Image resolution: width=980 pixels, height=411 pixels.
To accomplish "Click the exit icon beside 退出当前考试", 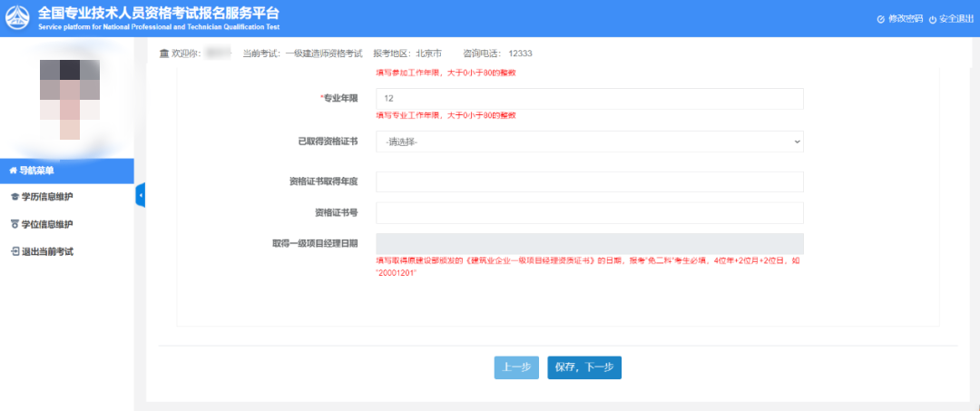I will coord(14,251).
